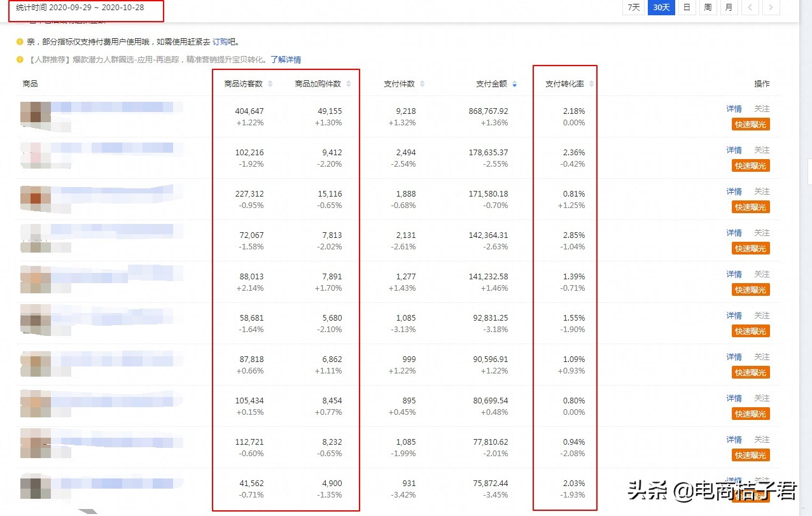The width and height of the screenshot is (812, 516).
Task: Click 关注 for product with 105,434 visitors
Action: point(762,398)
